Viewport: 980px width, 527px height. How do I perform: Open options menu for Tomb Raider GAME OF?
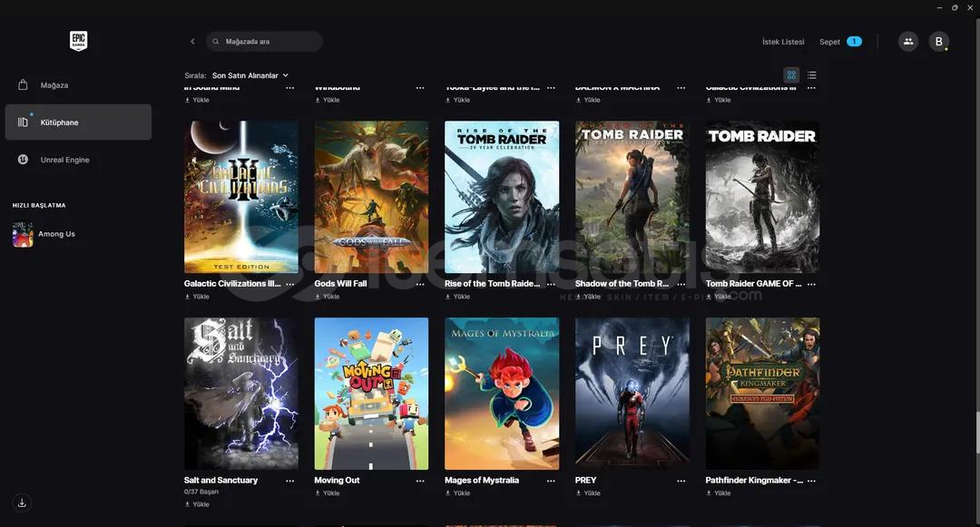point(811,284)
